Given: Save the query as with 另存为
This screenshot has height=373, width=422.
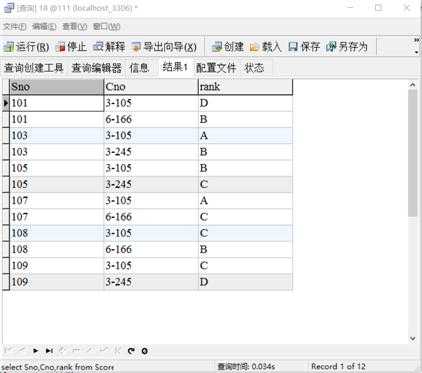Looking at the screenshot, I should click(x=347, y=47).
